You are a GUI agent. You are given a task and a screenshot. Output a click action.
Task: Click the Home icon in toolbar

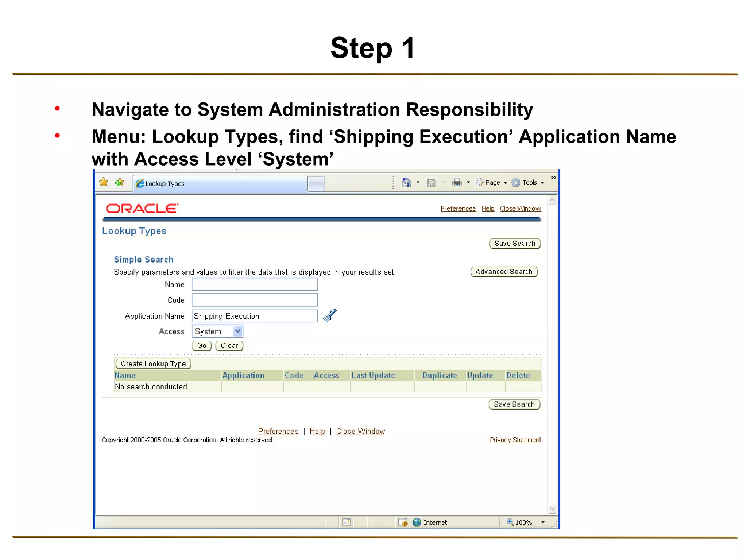pyautogui.click(x=406, y=182)
